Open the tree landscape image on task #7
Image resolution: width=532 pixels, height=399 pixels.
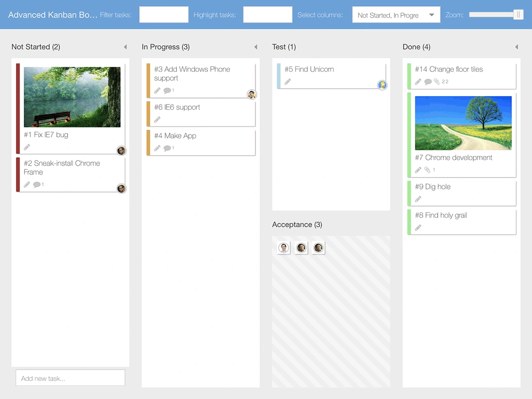click(x=463, y=123)
